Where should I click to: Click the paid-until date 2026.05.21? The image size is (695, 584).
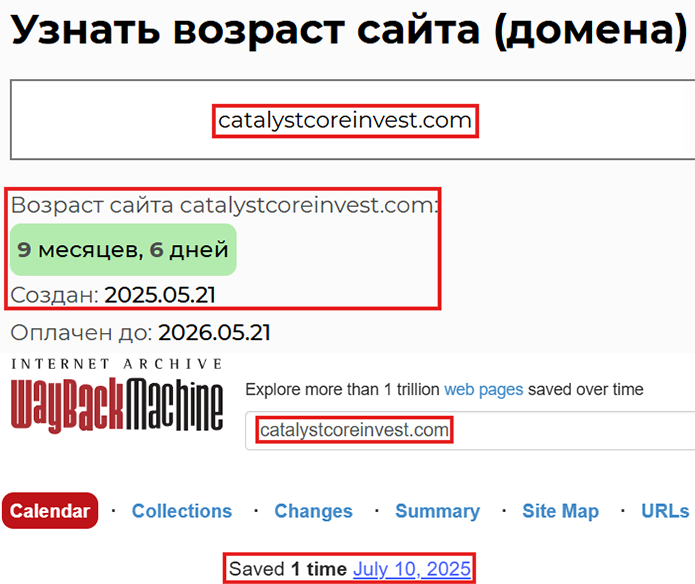[x=215, y=332]
